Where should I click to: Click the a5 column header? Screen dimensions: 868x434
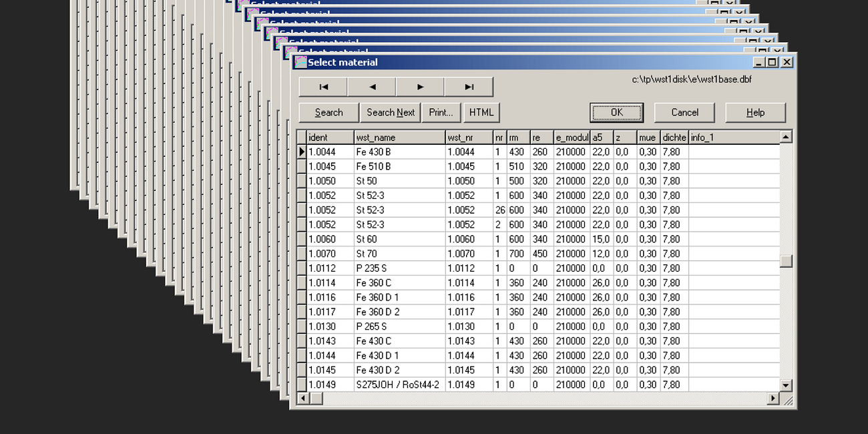602,138
